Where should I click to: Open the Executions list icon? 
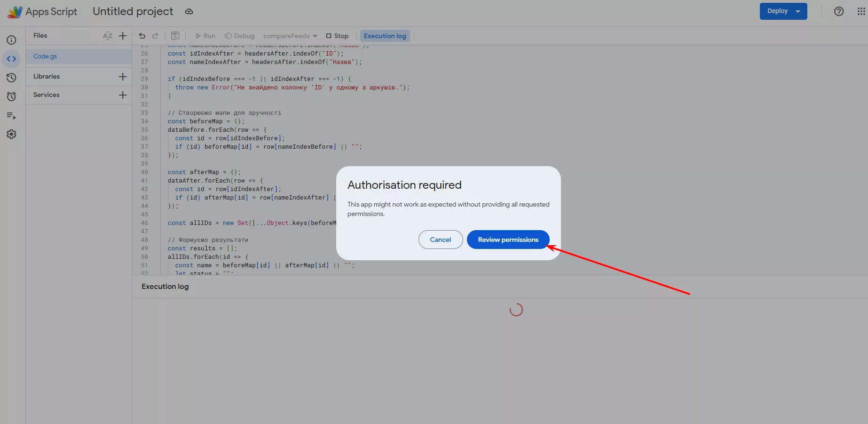[x=11, y=115]
